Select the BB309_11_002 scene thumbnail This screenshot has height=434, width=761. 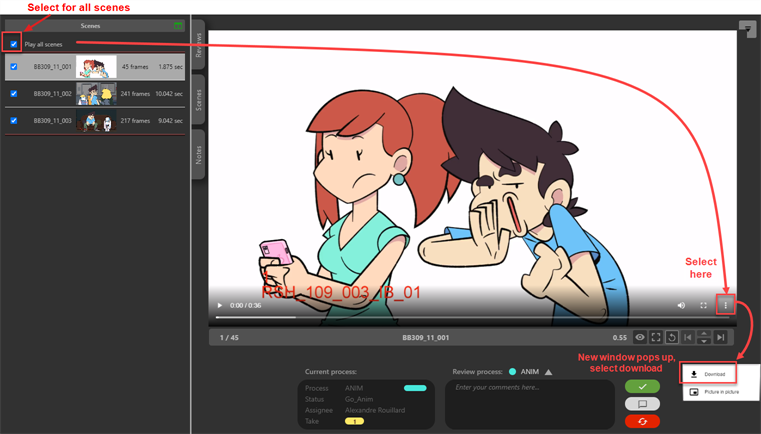96,94
